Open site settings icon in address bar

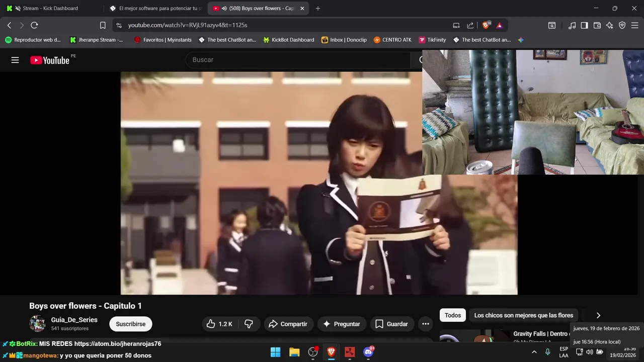tap(119, 25)
